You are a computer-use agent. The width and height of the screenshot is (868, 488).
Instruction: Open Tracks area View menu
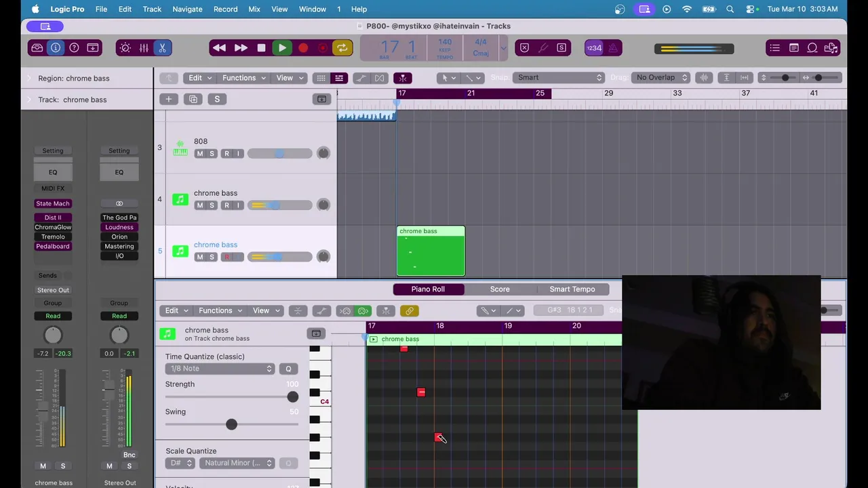coord(289,78)
